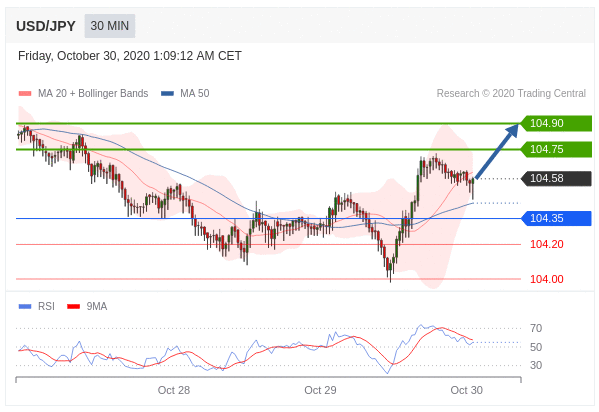Click the Research Trading Central copyright text

[x=511, y=94]
